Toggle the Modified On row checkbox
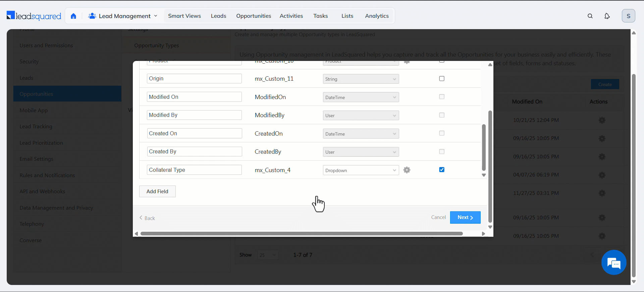The image size is (644, 292). point(442,97)
